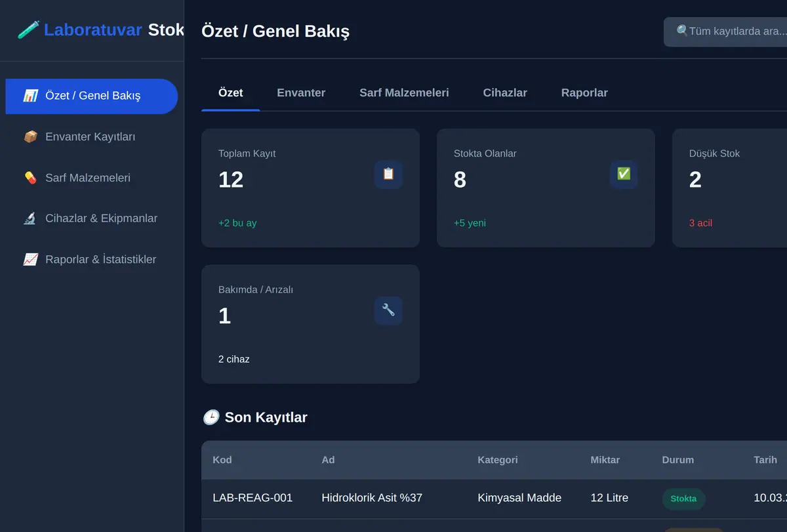Focus the Tüm kayıtlarda ara search field
Image resolution: width=787 pixels, height=532 pixels.
click(725, 31)
